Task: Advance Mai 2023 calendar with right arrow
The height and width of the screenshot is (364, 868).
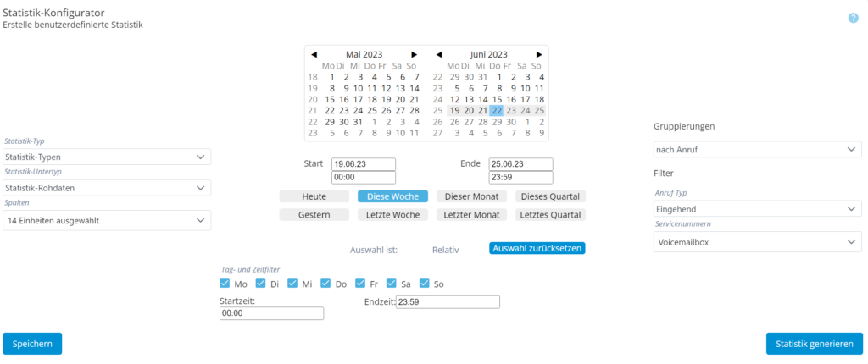Action: pos(414,54)
